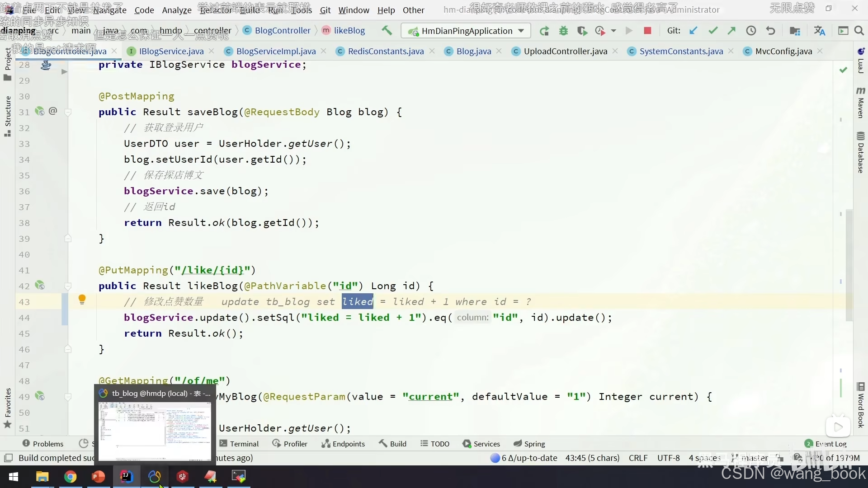Image resolution: width=868 pixels, height=488 pixels.
Task: Click the endpoint gutter icon on line 49
Action: point(40,396)
